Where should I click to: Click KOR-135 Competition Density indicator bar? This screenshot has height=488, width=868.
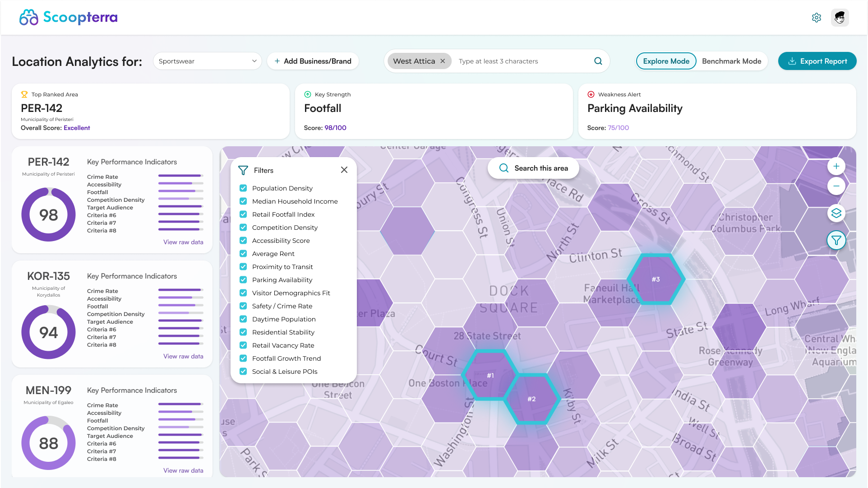pyautogui.click(x=181, y=313)
